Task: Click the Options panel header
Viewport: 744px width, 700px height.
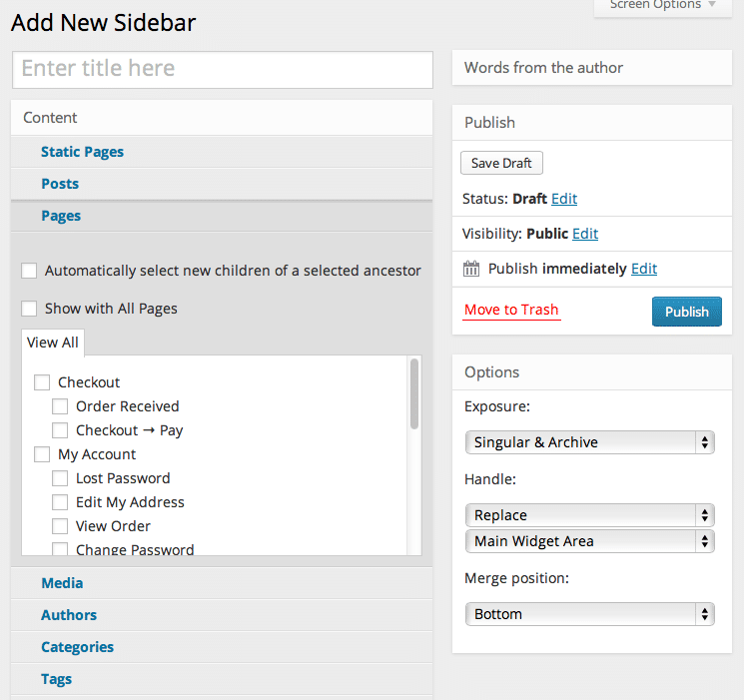Action: (x=592, y=372)
